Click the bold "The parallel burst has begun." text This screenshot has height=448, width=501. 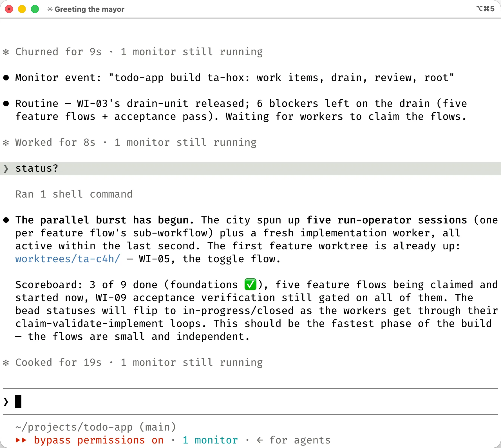(105, 220)
